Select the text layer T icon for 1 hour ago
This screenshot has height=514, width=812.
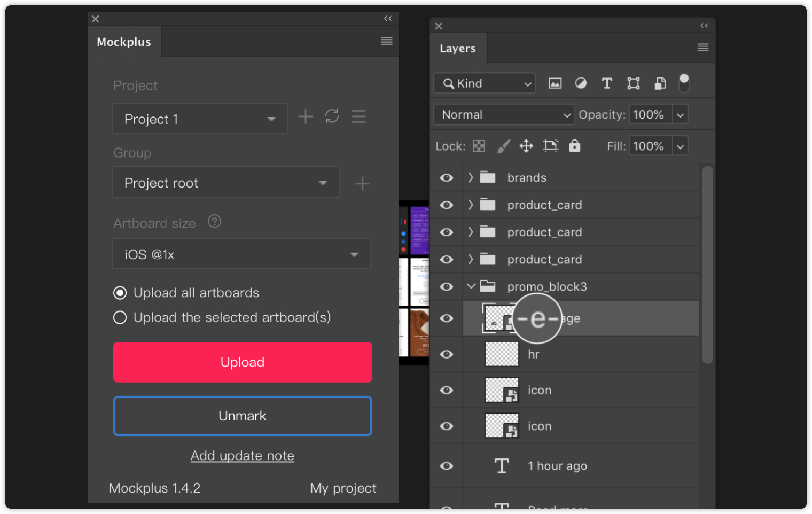(x=502, y=466)
